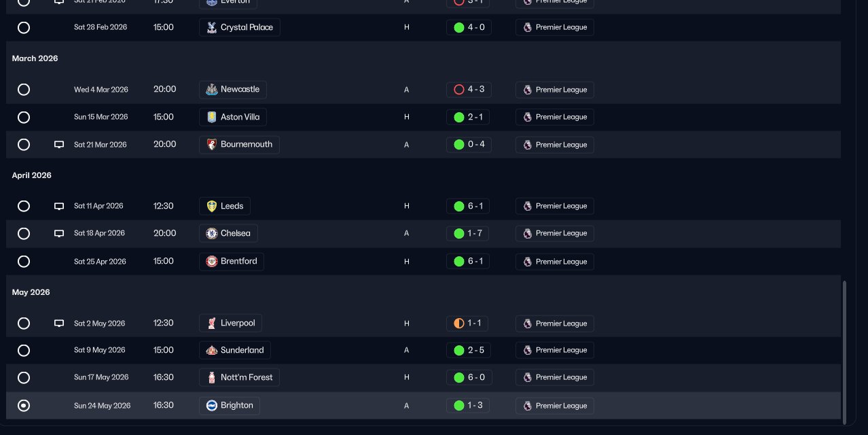Collapse the April 2026 month group
Screen dimensions: 868x435
pyautogui.click(x=32, y=175)
